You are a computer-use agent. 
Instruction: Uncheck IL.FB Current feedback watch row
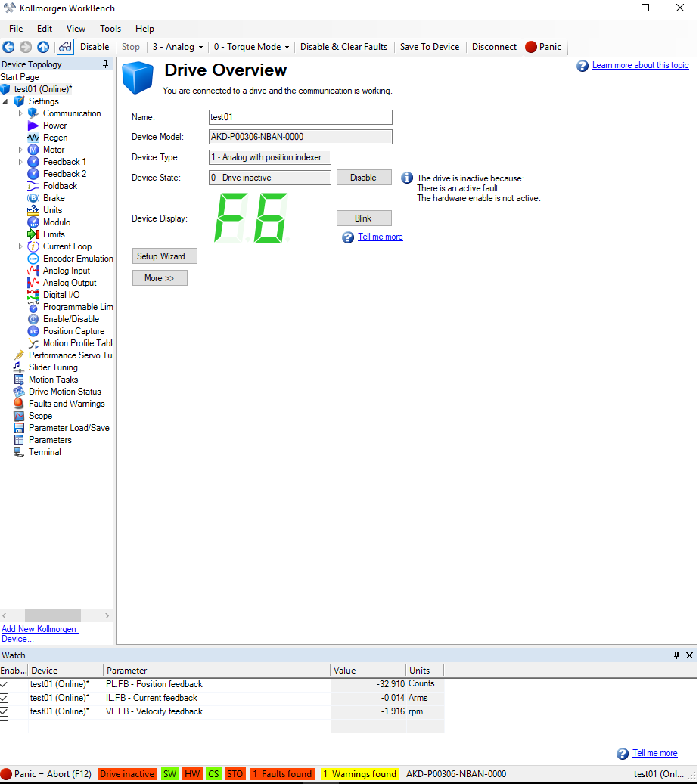(x=4, y=698)
